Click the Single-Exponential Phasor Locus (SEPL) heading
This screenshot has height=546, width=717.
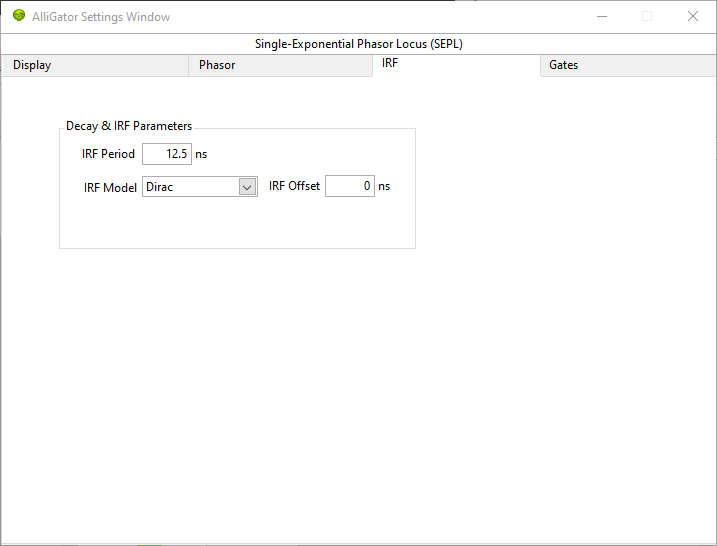358,44
